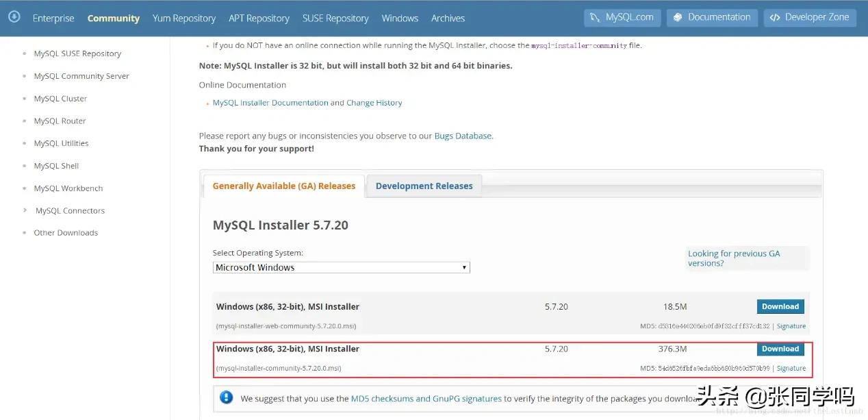Click the book icon on Documentation button

pos(678,17)
